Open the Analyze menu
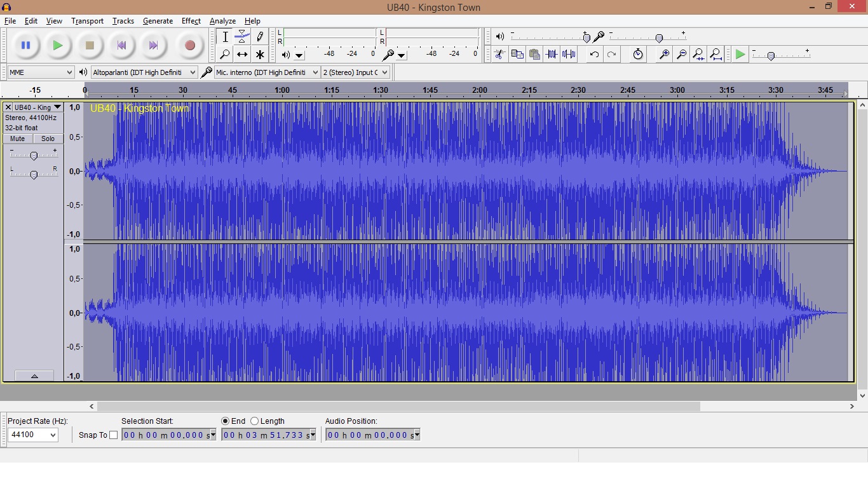 pyautogui.click(x=222, y=21)
